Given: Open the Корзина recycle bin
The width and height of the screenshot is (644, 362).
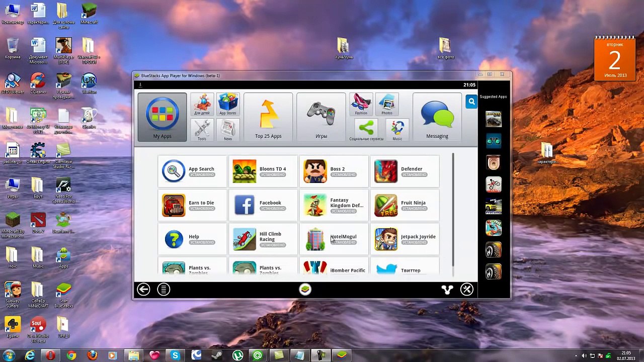Looking at the screenshot, I should [x=13, y=49].
